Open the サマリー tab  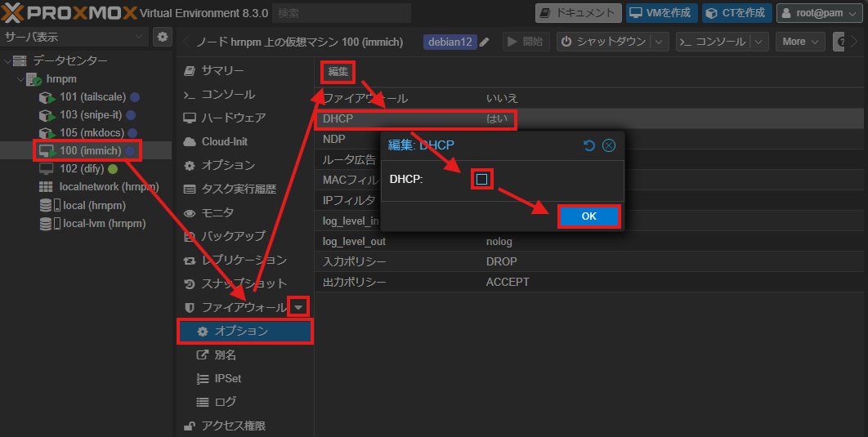(245, 71)
